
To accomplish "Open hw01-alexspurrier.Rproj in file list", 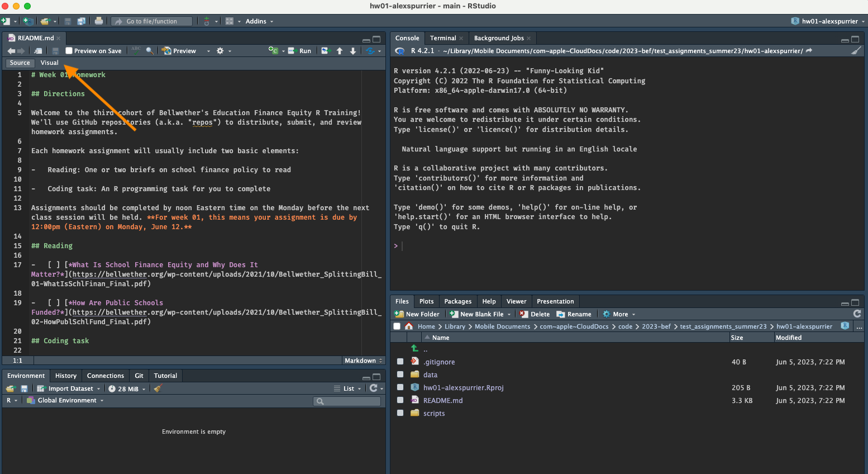I will coord(463,387).
